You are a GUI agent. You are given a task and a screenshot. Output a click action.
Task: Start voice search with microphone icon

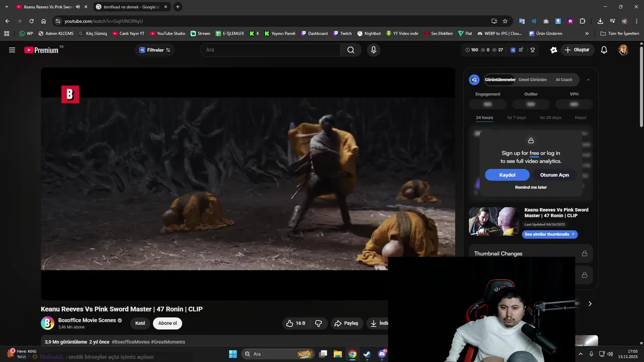373,50
